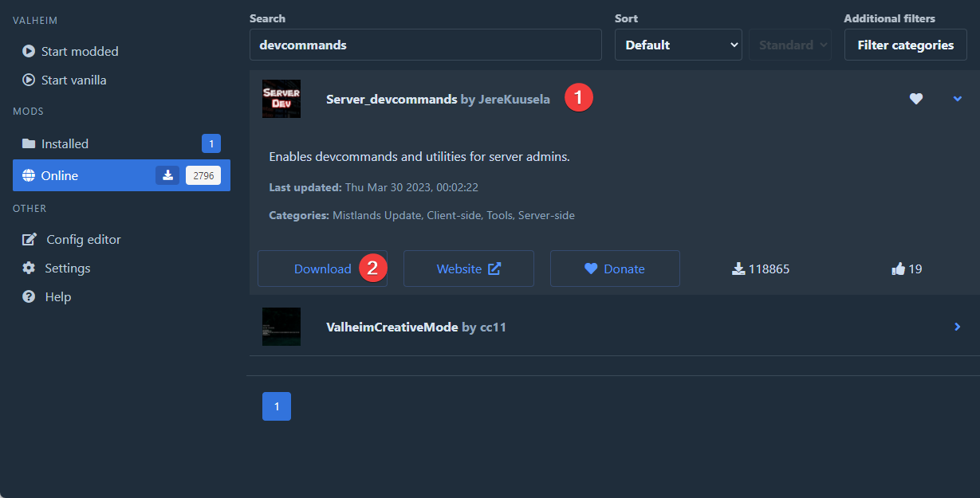
Task: Click the Download button
Action: tap(322, 269)
